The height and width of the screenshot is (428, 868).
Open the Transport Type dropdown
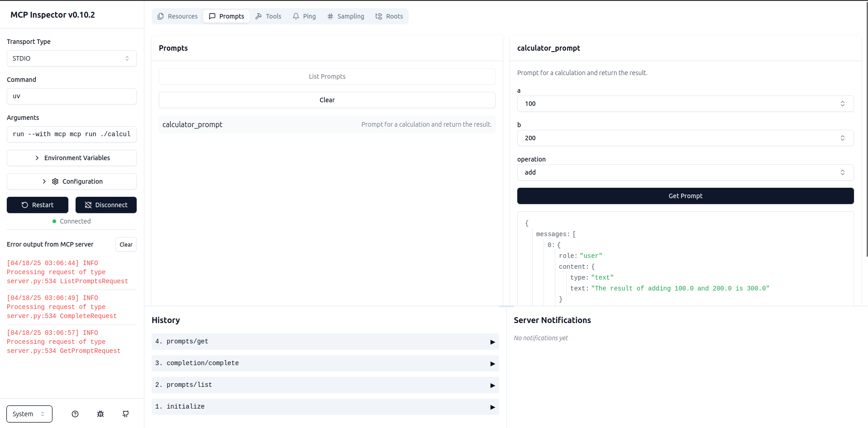pyautogui.click(x=71, y=58)
